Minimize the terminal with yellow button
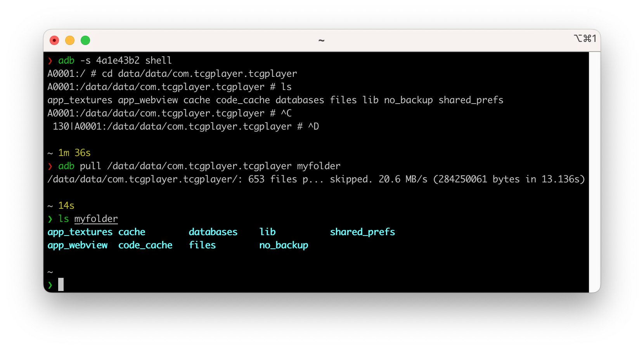The width and height of the screenshot is (644, 350). (x=70, y=40)
